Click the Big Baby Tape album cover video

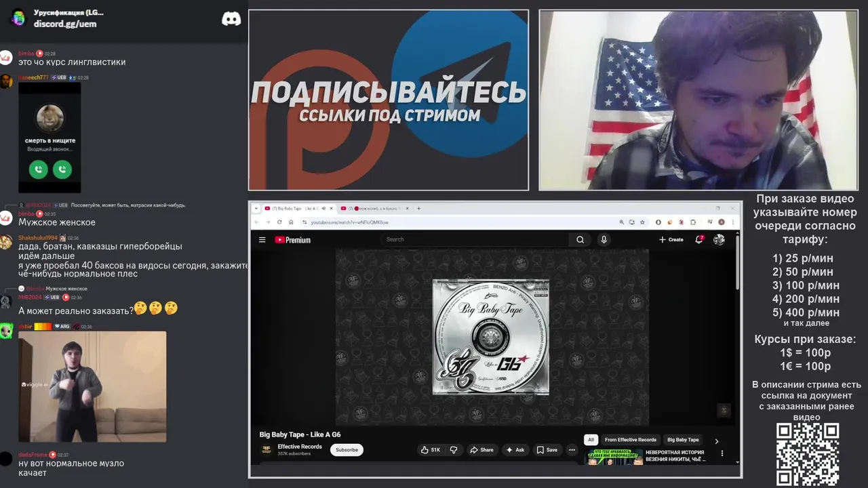coord(491,337)
